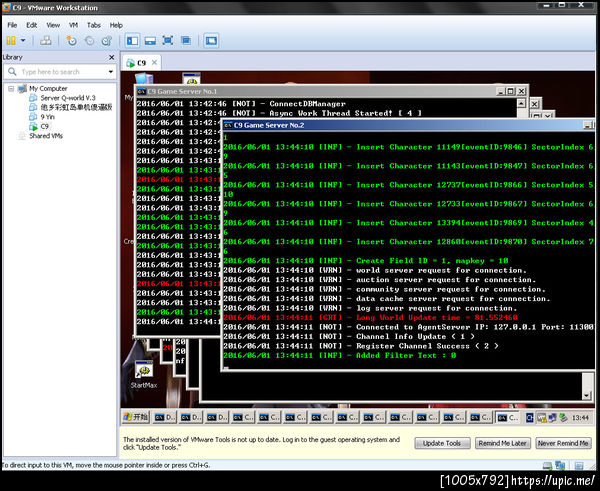Select the C9 VM in library tree
This screenshot has width=600, height=491.
[x=44, y=126]
